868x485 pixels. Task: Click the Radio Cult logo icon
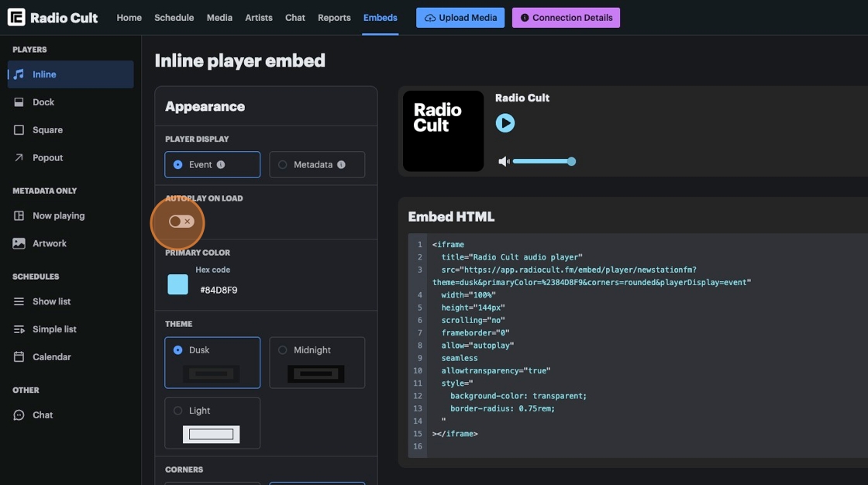tap(16, 17)
